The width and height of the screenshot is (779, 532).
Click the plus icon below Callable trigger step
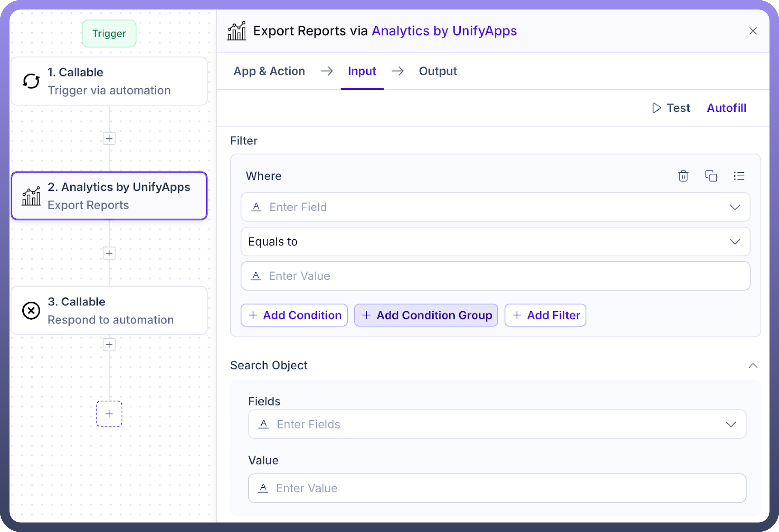click(x=109, y=138)
